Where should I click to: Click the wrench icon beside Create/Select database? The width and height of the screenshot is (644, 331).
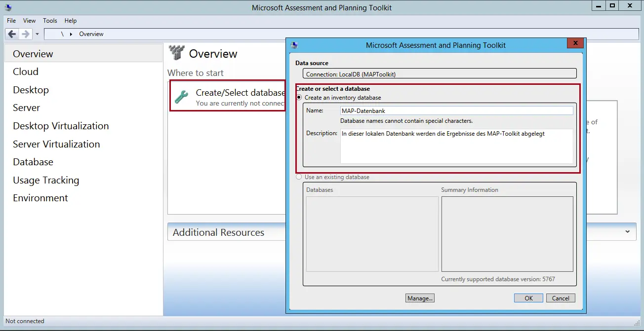coord(182,97)
